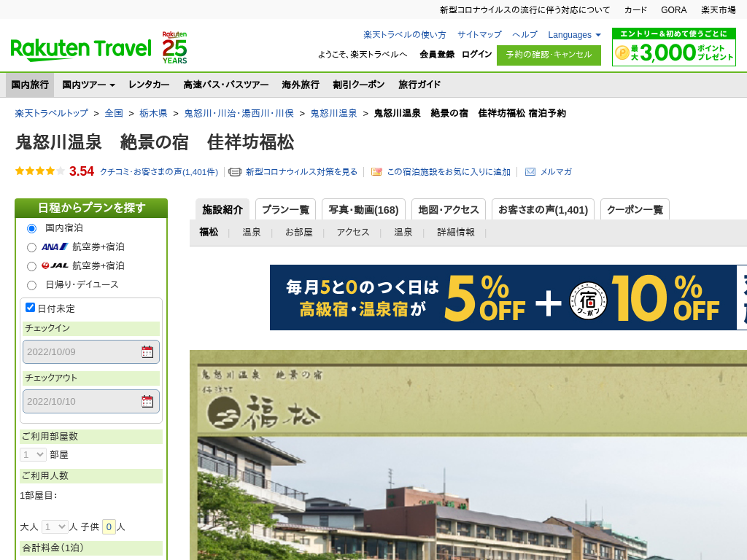Click the 楽天トラベルトップ breadcrumb

click(52, 113)
